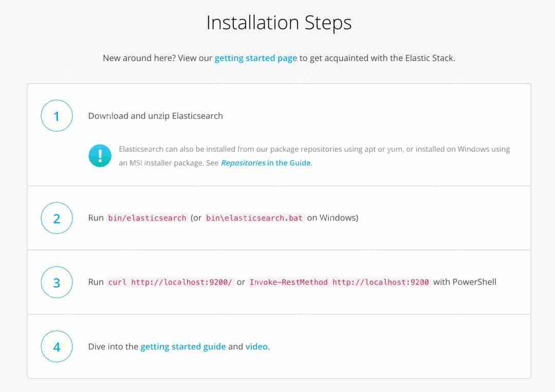
Task: Click the step 3 circle icon
Action: click(57, 282)
